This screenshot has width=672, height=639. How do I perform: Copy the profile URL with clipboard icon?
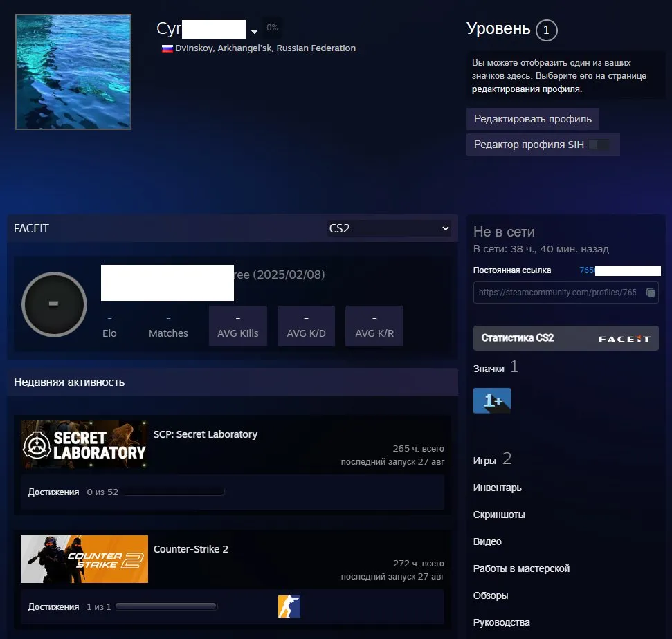coord(650,293)
